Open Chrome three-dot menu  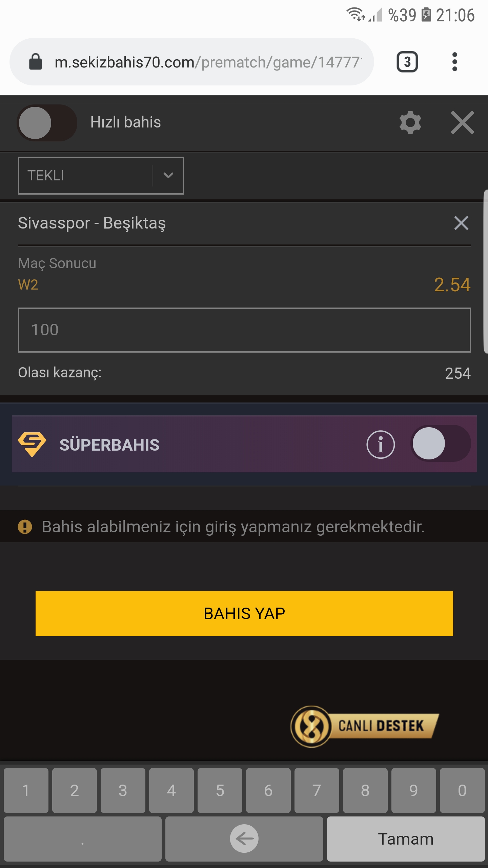(x=455, y=62)
